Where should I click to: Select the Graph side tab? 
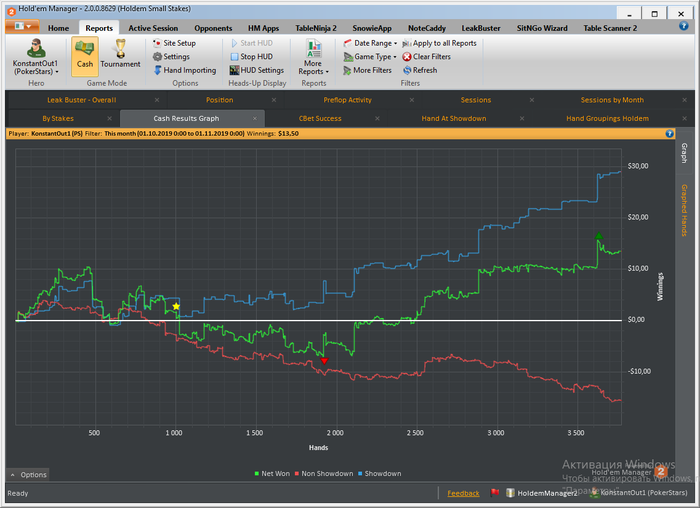click(684, 153)
